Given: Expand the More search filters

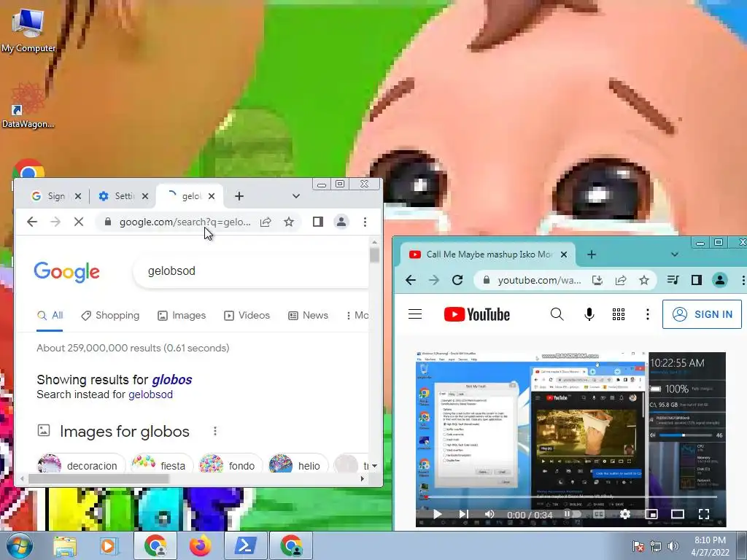Looking at the screenshot, I should tap(357, 315).
